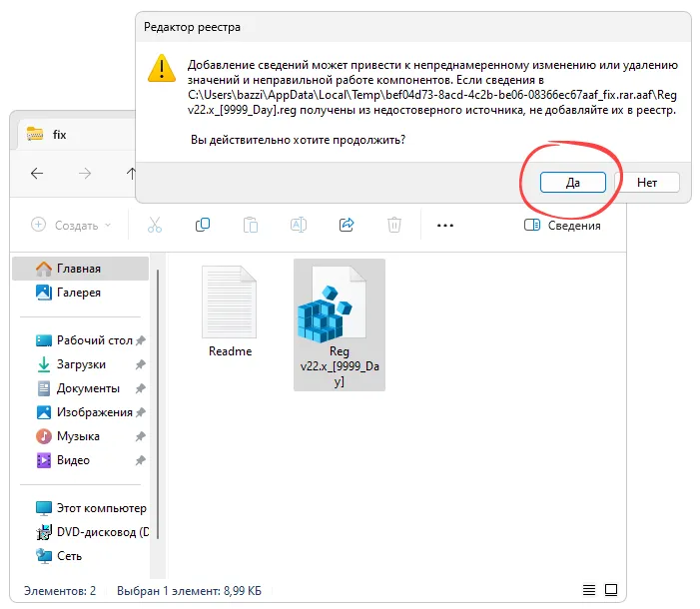Click the Редактор реестра dialog title
The width and height of the screenshot is (700, 609).
(192, 27)
